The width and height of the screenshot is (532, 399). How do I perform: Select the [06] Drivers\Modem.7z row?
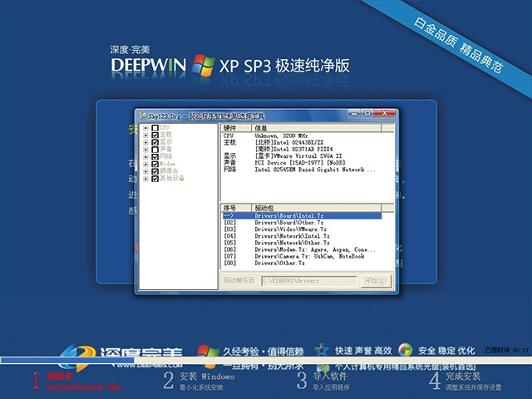302,249
